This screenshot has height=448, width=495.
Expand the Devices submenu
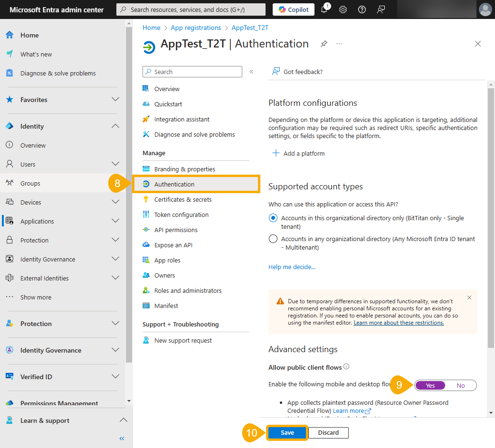coord(115,202)
